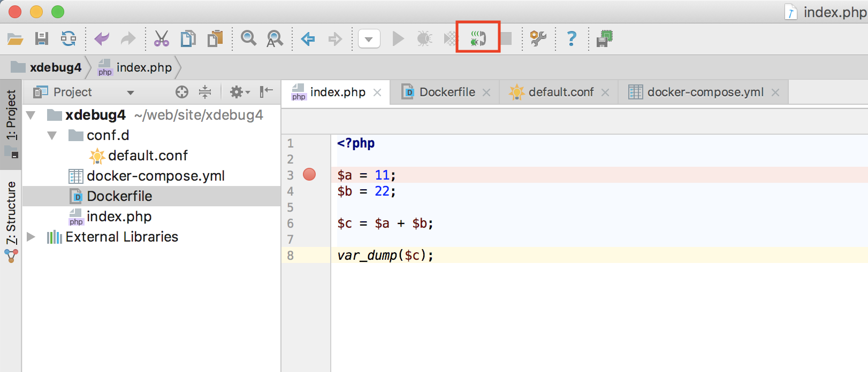Viewport: 868px width, 372px height.
Task: Remove the breakpoint on line 3
Action: (309, 175)
